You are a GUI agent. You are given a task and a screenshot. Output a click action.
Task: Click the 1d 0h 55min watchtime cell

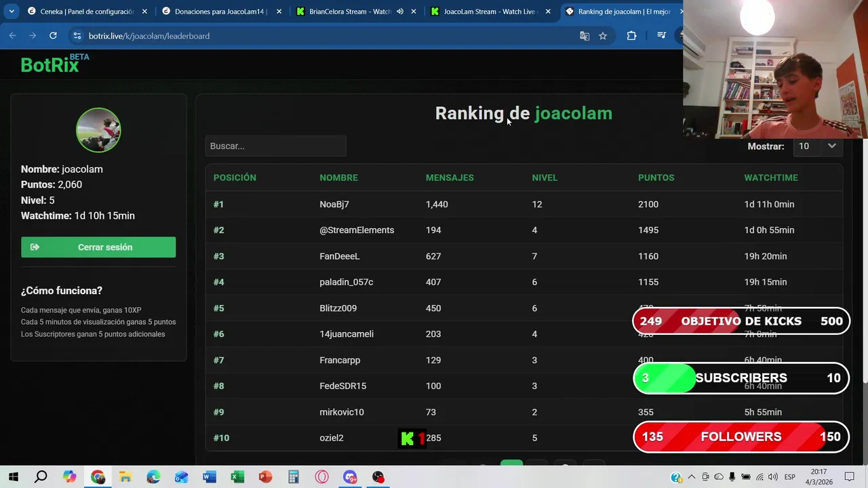pos(769,230)
